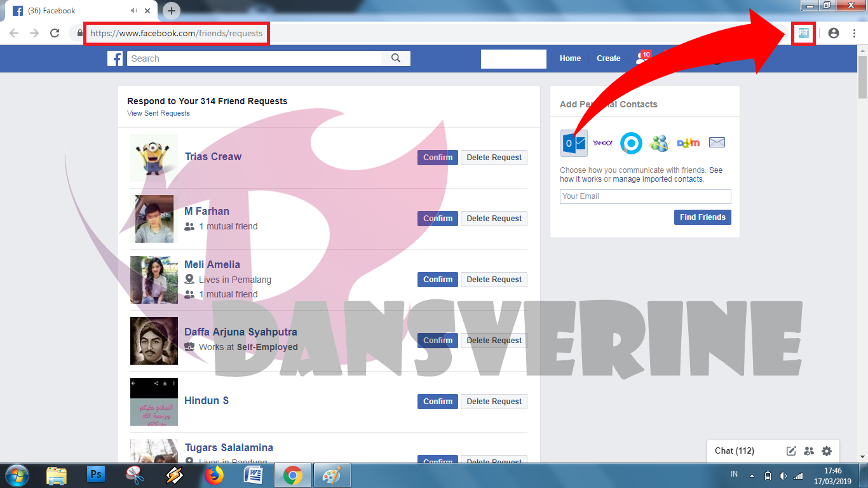Open M Farhan's profile name link
This screenshot has width=868, height=488.
207,211
